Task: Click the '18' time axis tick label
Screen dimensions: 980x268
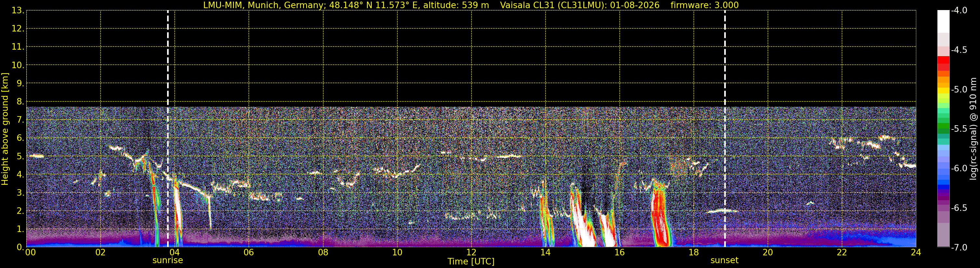Action: (x=694, y=252)
